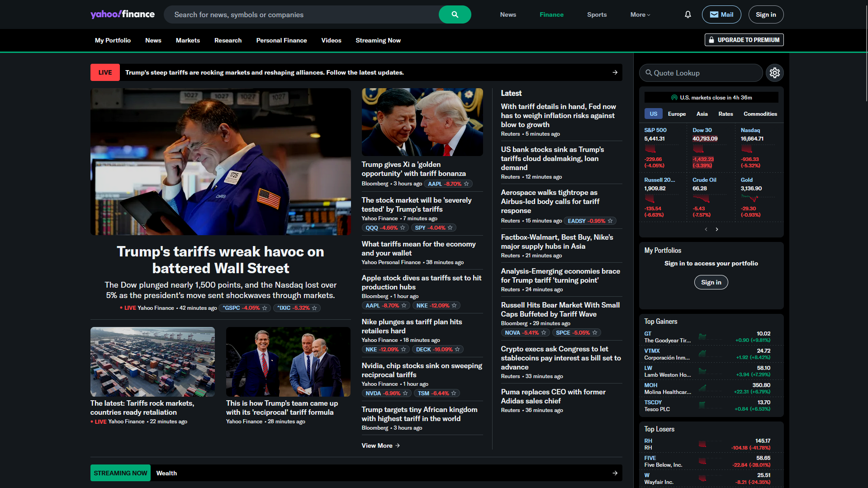Click the news search input field
The height and width of the screenshot is (488, 868).
tap(301, 14)
